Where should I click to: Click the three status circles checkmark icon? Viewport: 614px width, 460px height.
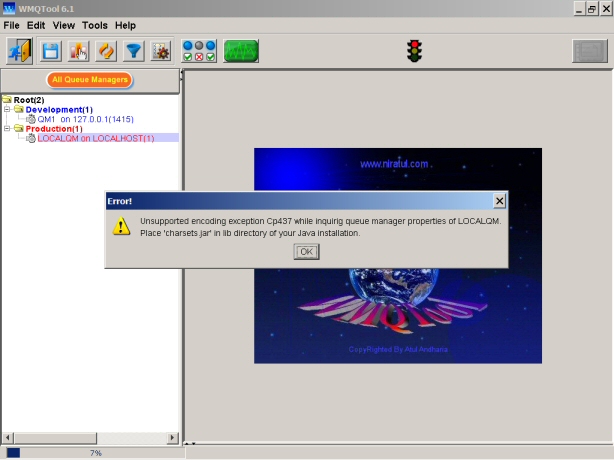point(199,51)
